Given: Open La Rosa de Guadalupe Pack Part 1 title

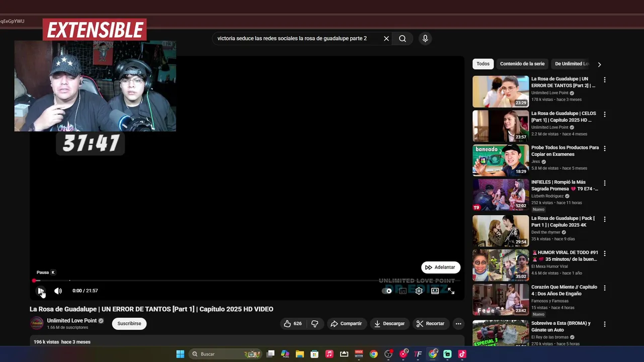Looking at the screenshot, I should [563, 222].
